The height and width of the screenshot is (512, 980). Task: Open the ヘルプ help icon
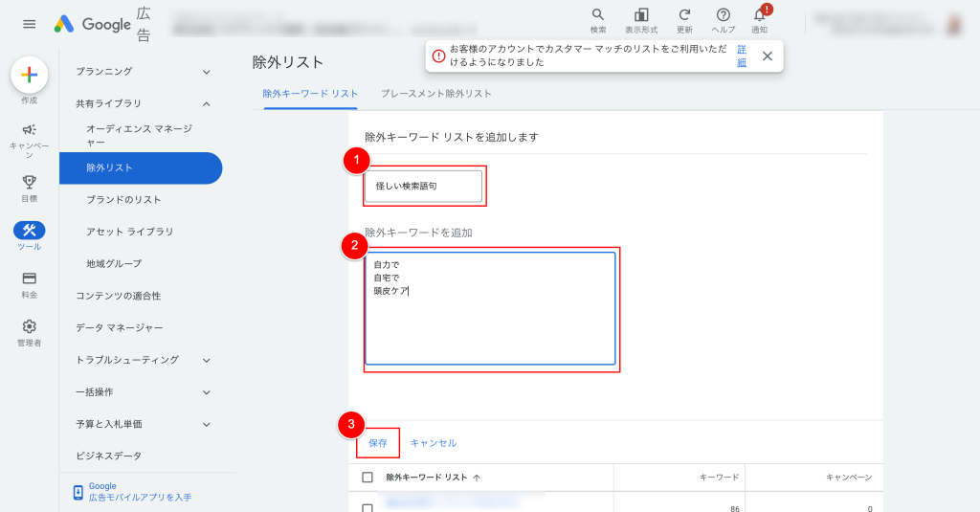coord(724,15)
